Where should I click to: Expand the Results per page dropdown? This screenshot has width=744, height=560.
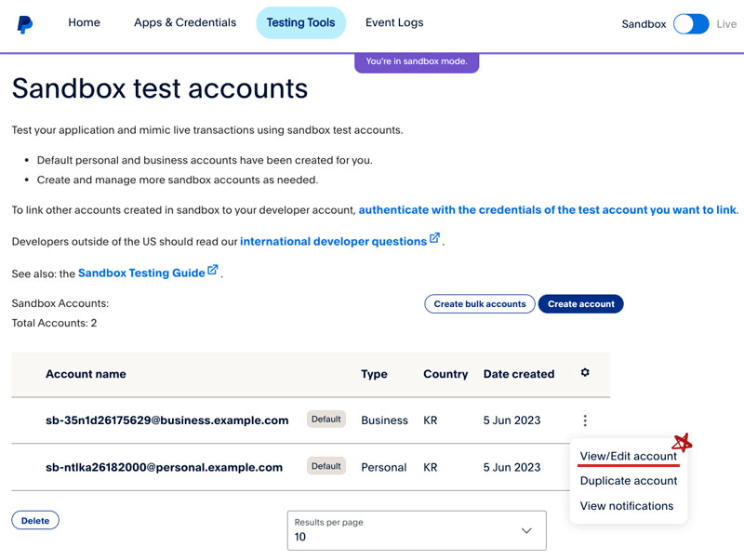(x=417, y=530)
